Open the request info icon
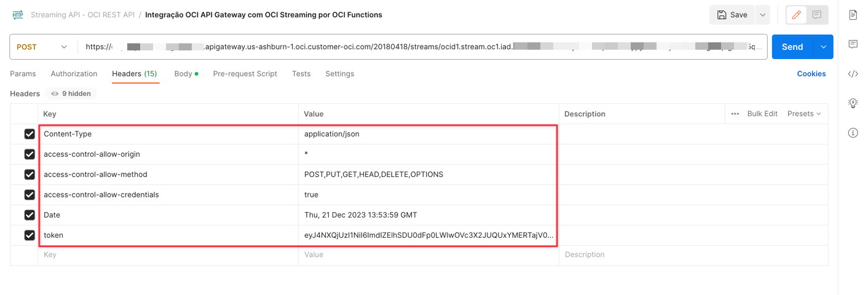Viewport: 868px width, 295px height. (x=853, y=133)
